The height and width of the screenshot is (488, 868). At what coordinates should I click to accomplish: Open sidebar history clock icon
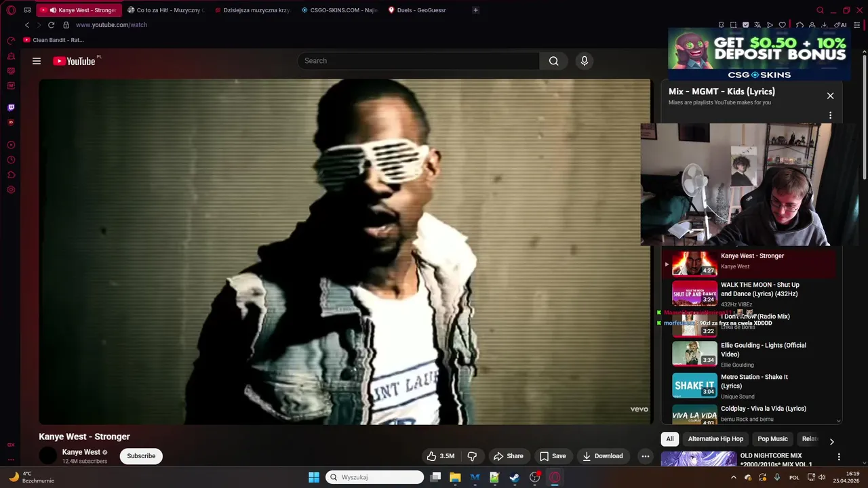pos(11,160)
